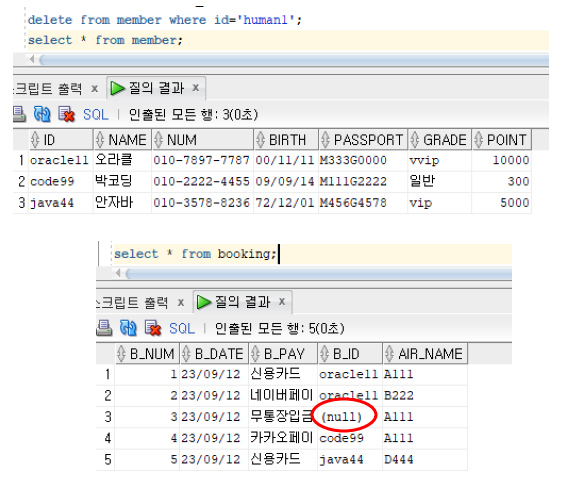Select the vvip grade cell
Screen dimensions: 564x488
[440, 160]
